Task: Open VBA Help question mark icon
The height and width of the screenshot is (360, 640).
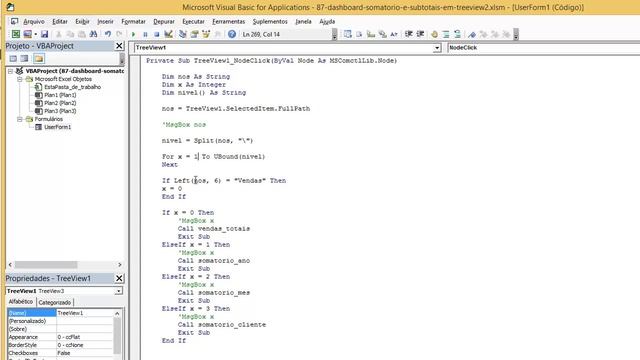Action: pyautogui.click(x=232, y=34)
